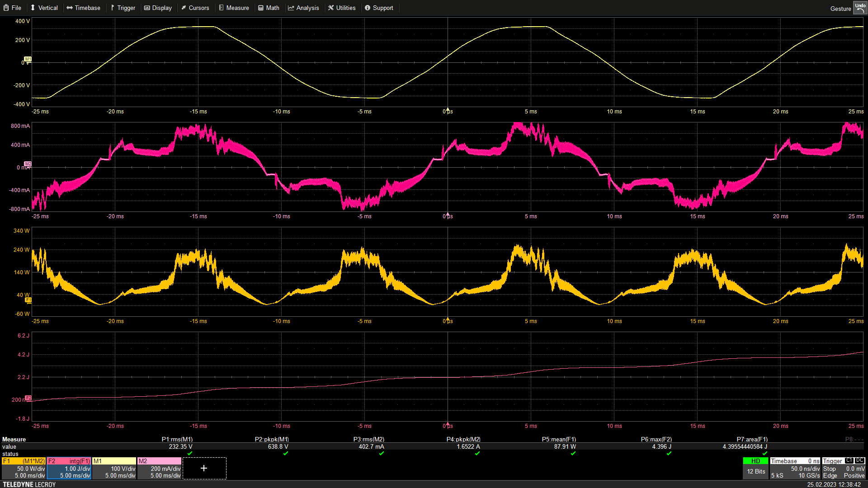Click the Undo gesture button

click(859, 8)
